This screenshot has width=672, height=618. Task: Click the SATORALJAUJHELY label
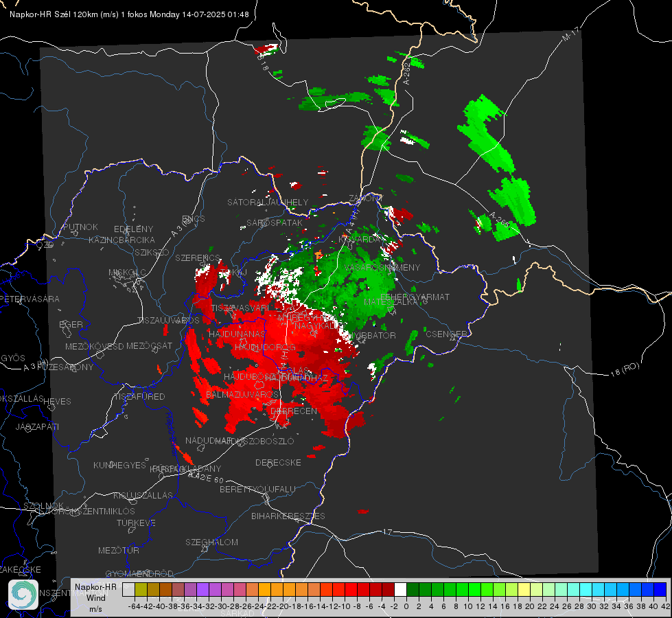click(268, 202)
